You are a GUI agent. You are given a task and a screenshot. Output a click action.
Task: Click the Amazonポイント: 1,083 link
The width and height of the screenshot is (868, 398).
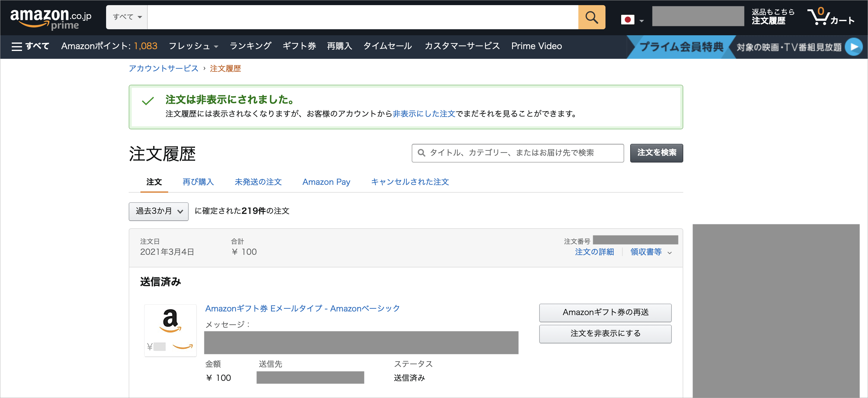tap(109, 46)
